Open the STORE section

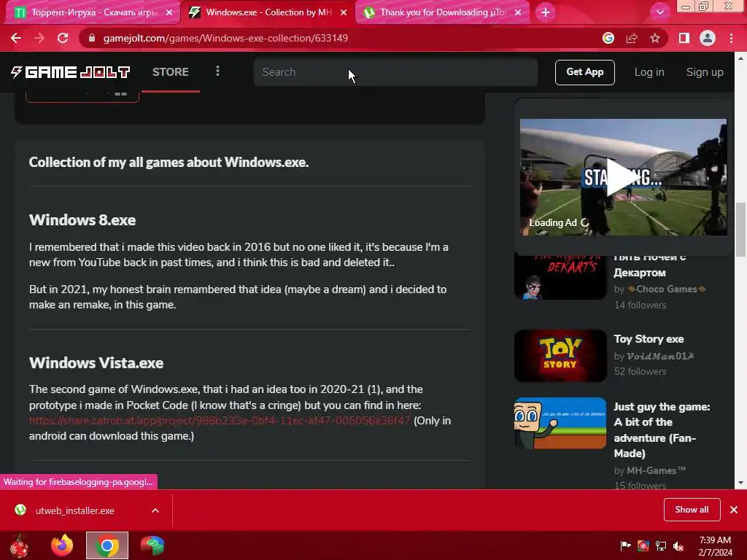click(171, 72)
